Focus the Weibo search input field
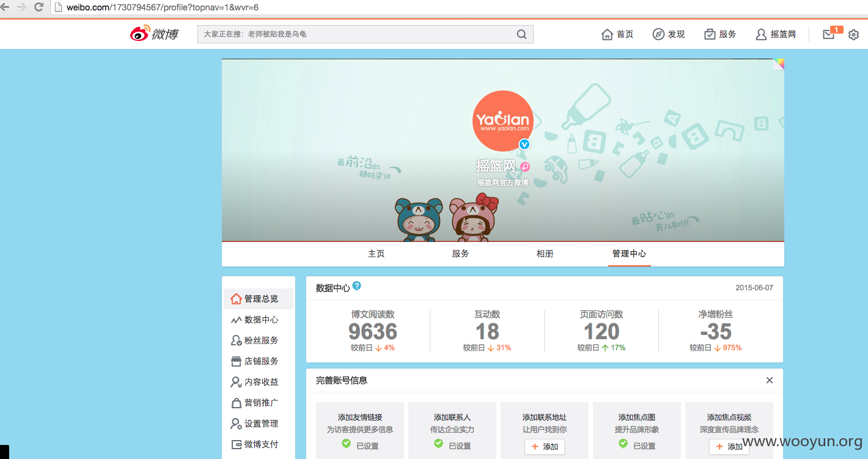The width and height of the screenshot is (868, 459). tap(365, 34)
